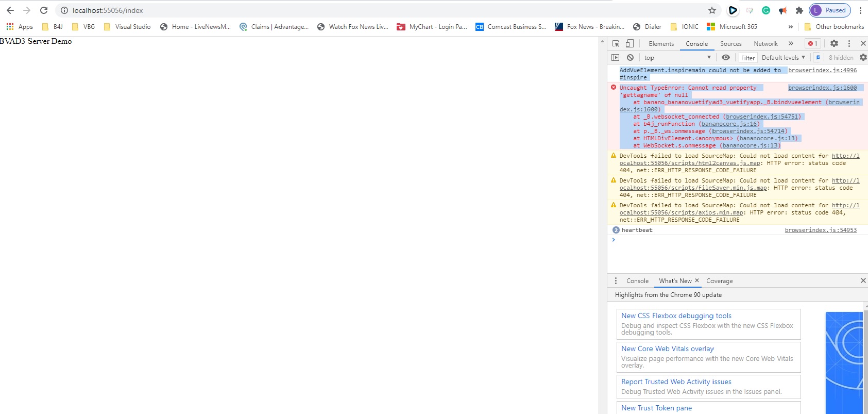Viewport: 868px width, 414px height.
Task: Open the Claims Advantage bookmark
Action: pos(274,27)
